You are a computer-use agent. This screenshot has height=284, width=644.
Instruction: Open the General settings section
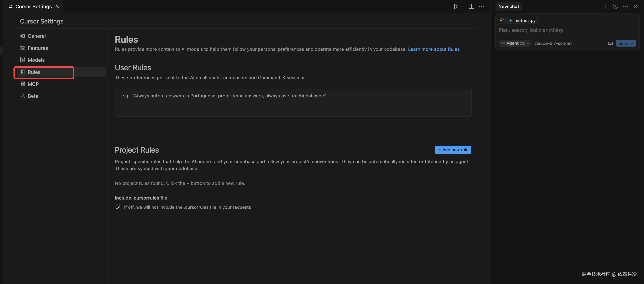coord(36,36)
